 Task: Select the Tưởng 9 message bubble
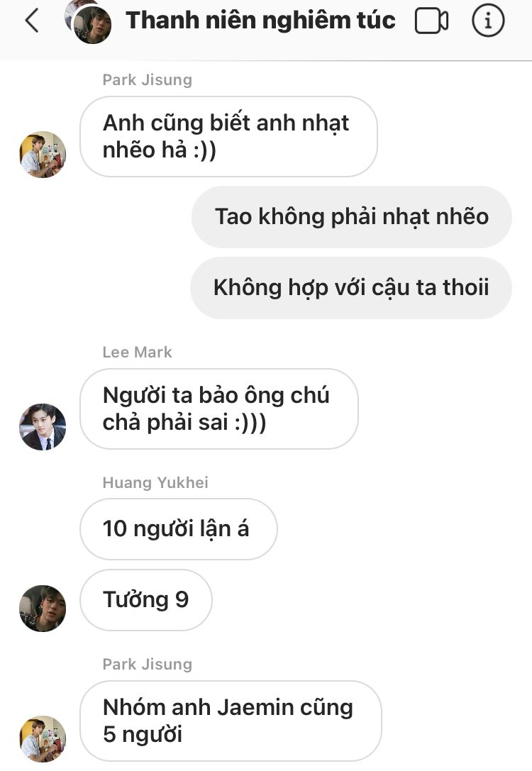click(x=146, y=600)
